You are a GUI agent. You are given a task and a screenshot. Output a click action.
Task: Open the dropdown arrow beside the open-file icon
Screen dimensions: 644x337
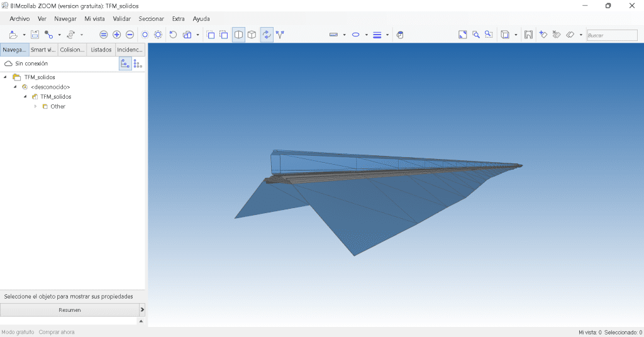[24, 35]
